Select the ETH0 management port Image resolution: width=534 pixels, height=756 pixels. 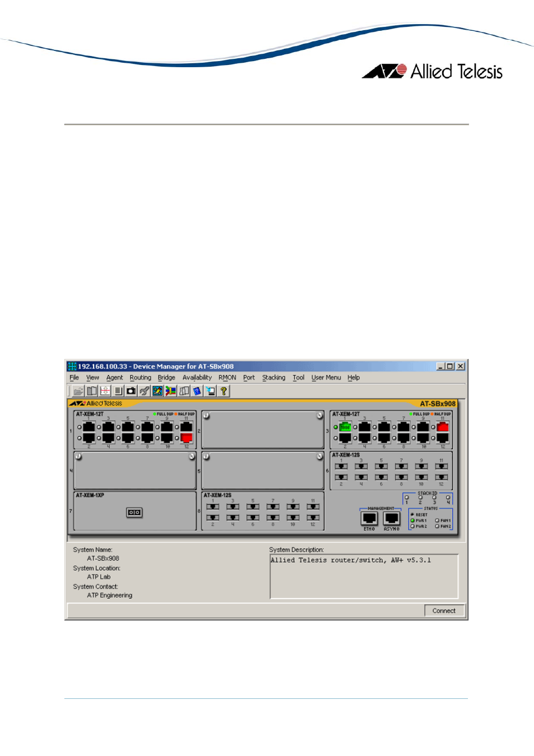coord(369,519)
